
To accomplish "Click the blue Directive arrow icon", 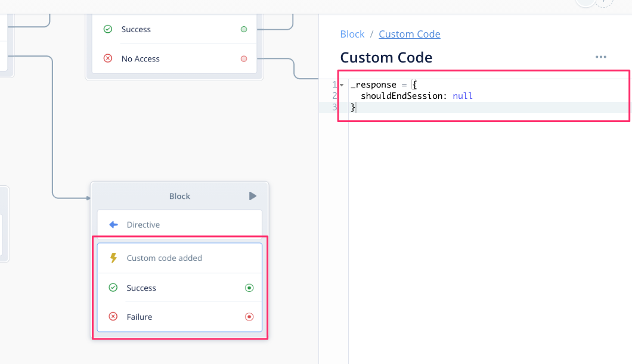I will pyautogui.click(x=113, y=225).
